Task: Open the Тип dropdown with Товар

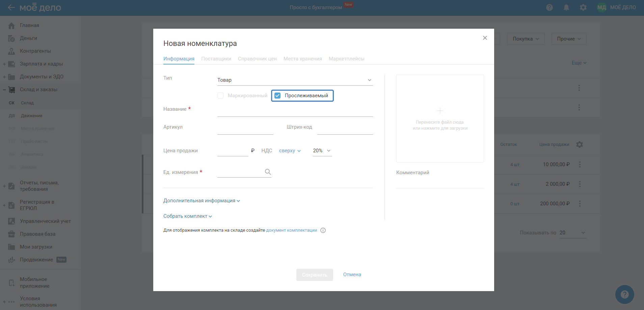Action: click(295, 80)
